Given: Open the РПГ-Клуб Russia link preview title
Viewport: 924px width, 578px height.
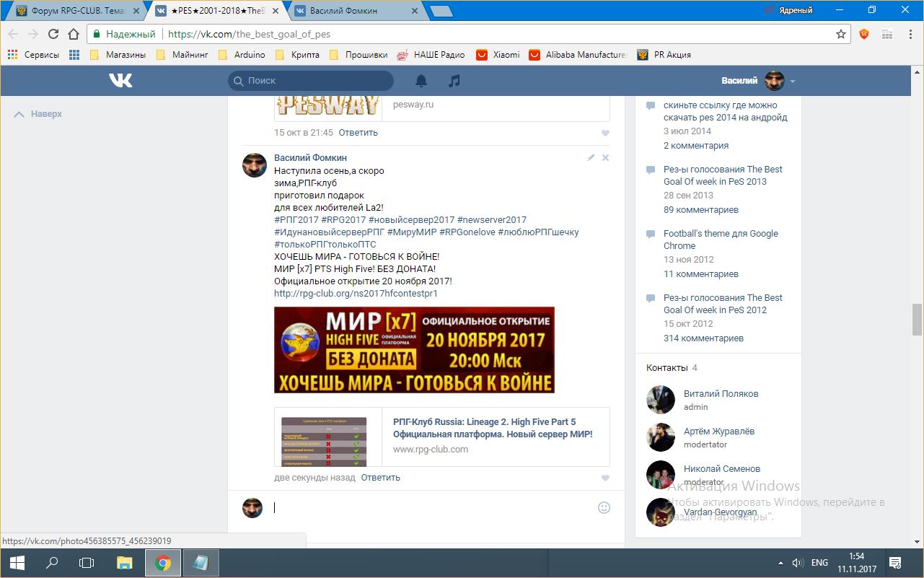Looking at the screenshot, I should [493, 428].
